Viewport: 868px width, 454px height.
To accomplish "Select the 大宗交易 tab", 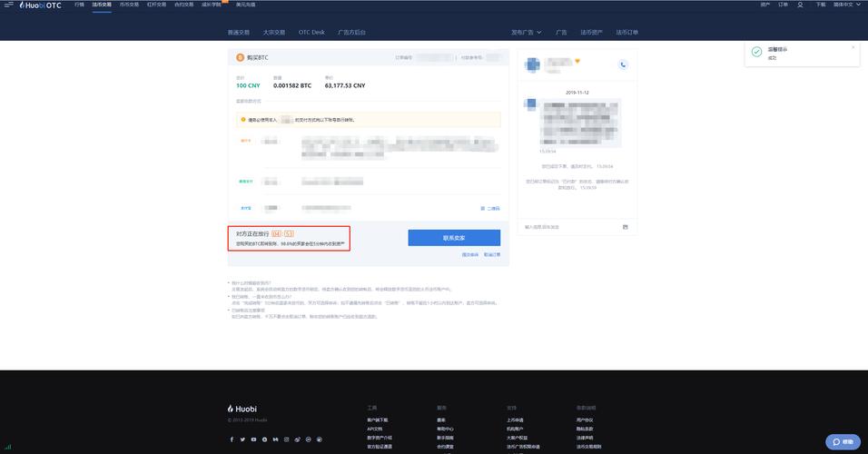I will tap(274, 32).
